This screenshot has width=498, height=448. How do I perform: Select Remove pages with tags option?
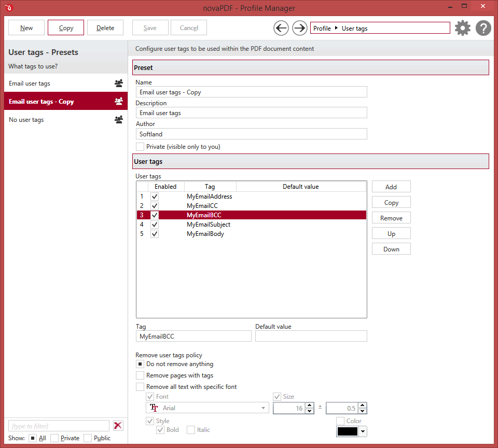pos(140,375)
